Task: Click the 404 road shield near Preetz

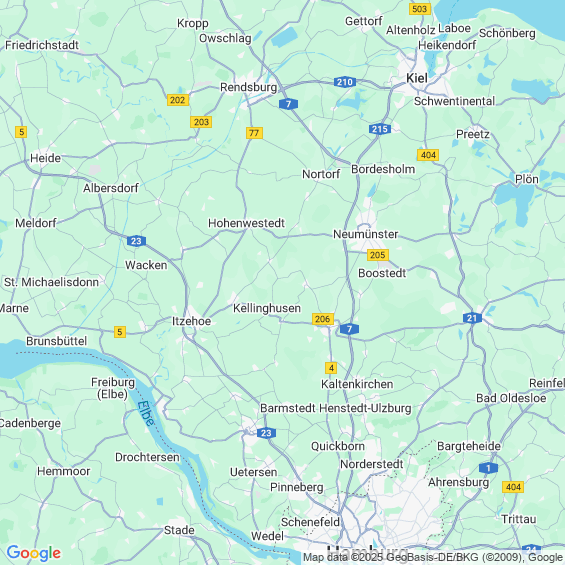Action: [428, 155]
